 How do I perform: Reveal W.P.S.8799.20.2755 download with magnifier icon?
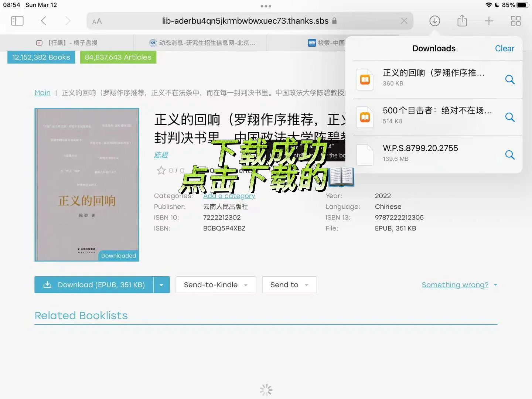click(510, 155)
